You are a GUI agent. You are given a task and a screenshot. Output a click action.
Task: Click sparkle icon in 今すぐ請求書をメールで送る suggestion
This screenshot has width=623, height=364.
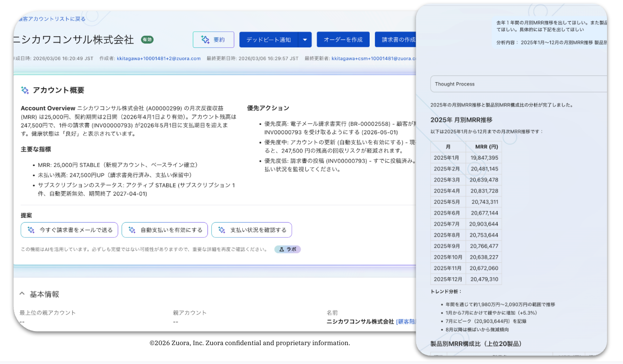pyautogui.click(x=31, y=230)
